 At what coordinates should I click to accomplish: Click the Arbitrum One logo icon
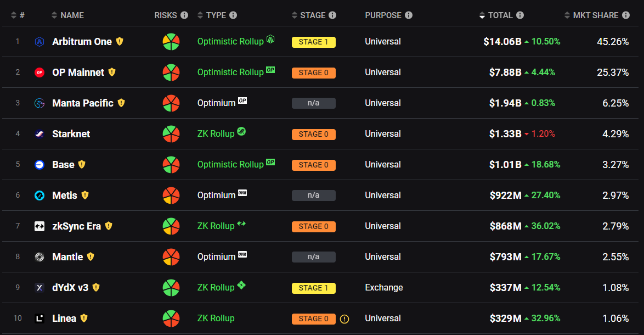tap(39, 42)
